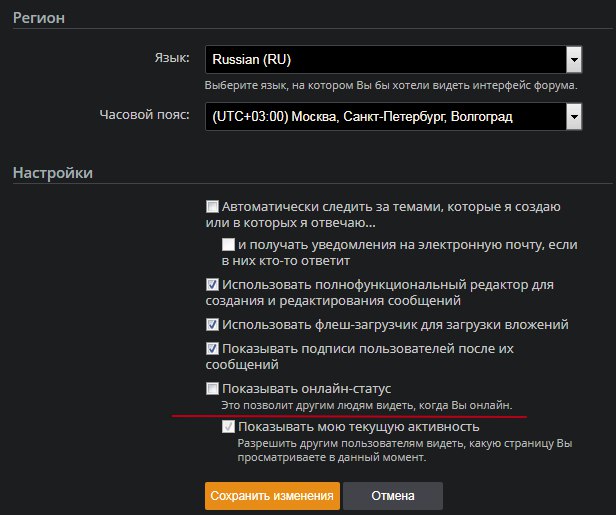Click the arrow of the Russian (RU) combo box
Screen dimensions: 616x515
pyautogui.click(x=573, y=60)
